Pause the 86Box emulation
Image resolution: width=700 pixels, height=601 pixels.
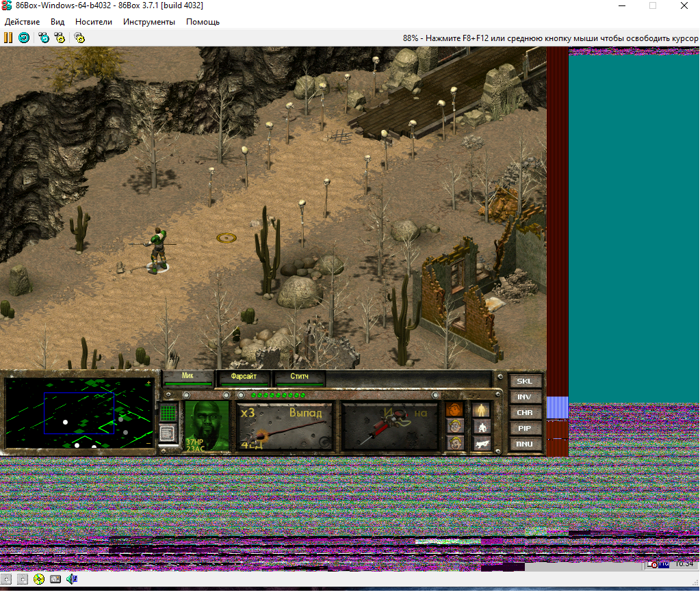tap(8, 38)
